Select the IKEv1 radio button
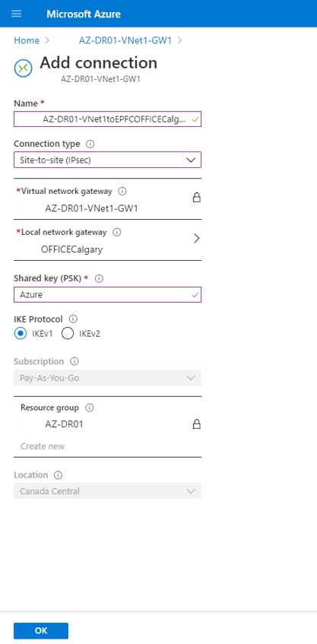317x644 pixels. tap(20, 334)
